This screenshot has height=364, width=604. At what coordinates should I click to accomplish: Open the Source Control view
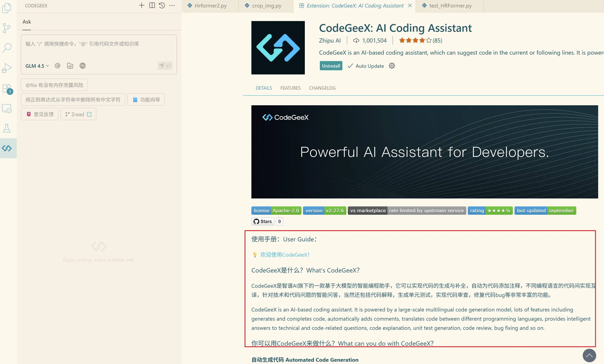pos(7,28)
